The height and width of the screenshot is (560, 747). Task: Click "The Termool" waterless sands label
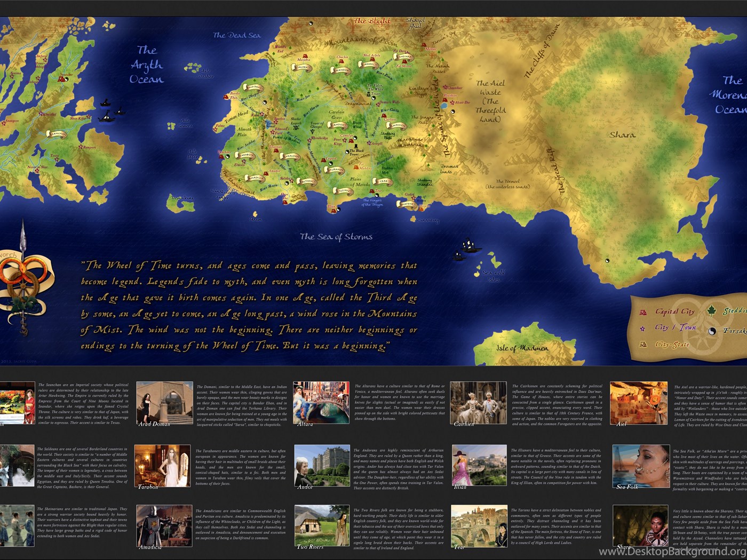(507, 184)
